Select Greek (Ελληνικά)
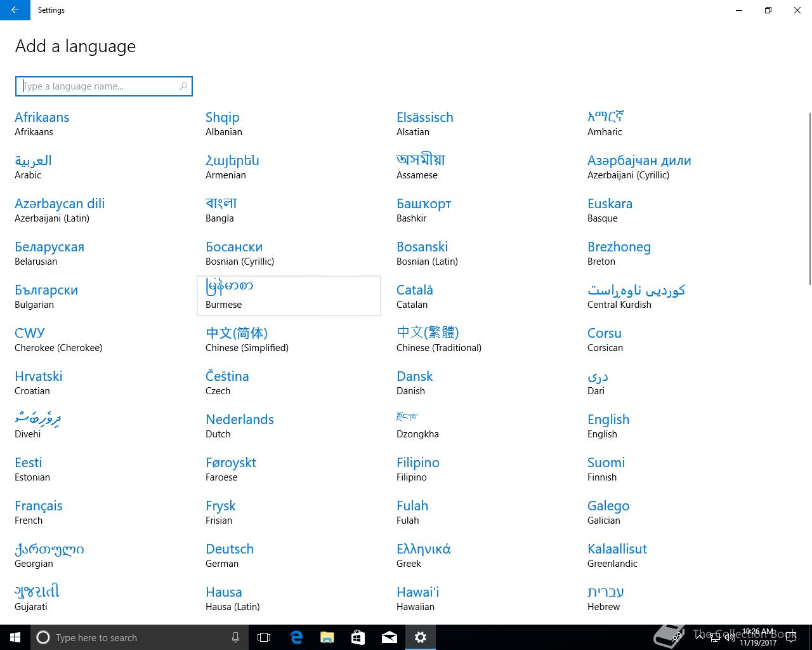812x650 pixels. [x=480, y=555]
